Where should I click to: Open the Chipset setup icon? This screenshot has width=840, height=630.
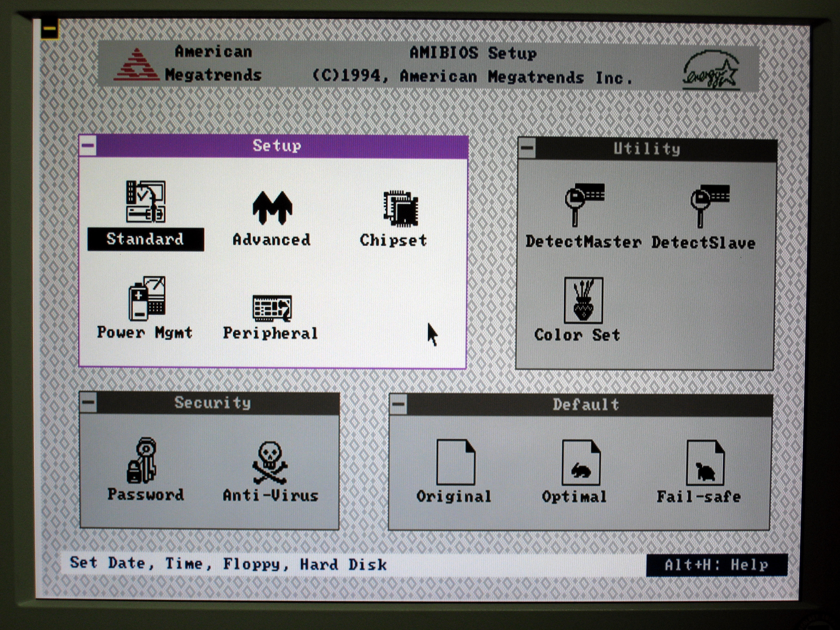pos(401,208)
